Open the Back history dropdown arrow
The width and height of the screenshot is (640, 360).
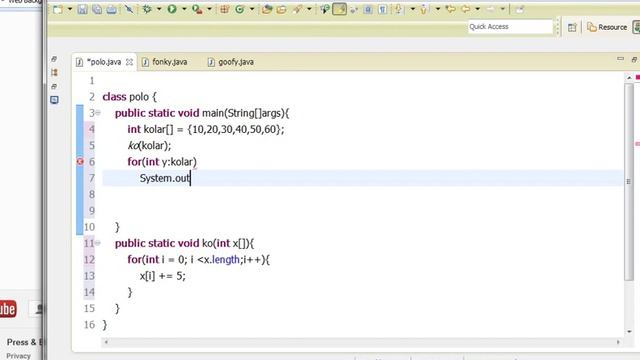477,9
